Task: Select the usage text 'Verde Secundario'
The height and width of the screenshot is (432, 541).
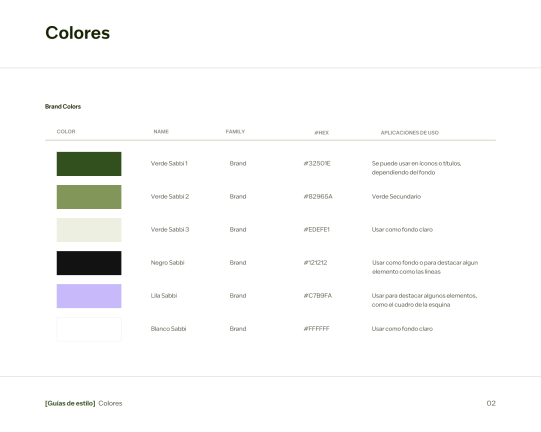Action: pos(396,197)
